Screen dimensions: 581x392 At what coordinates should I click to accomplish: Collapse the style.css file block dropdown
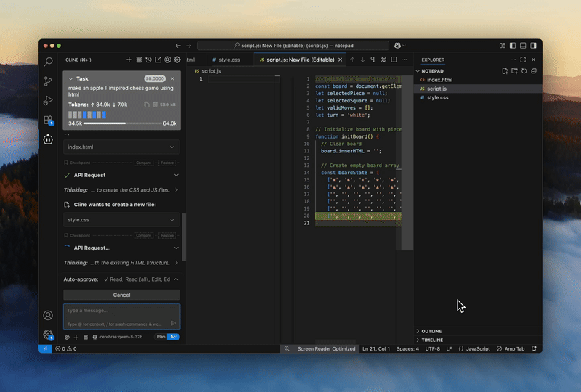pyautogui.click(x=172, y=219)
